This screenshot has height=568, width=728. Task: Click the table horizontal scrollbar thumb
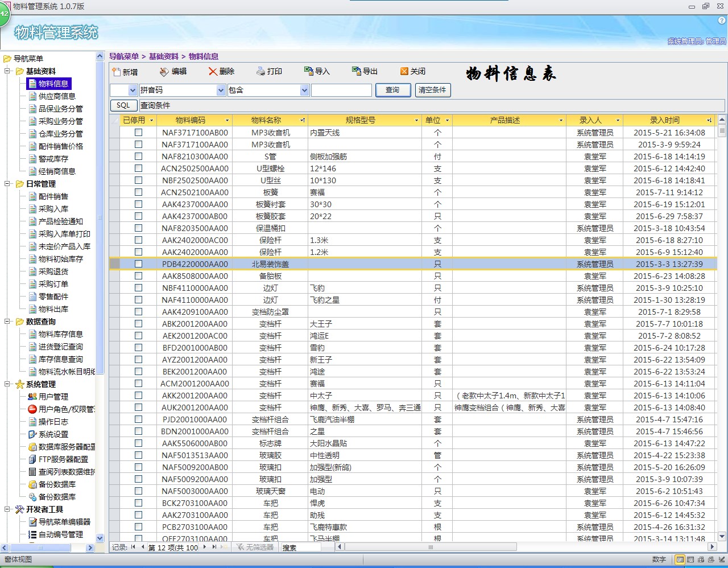(431, 547)
